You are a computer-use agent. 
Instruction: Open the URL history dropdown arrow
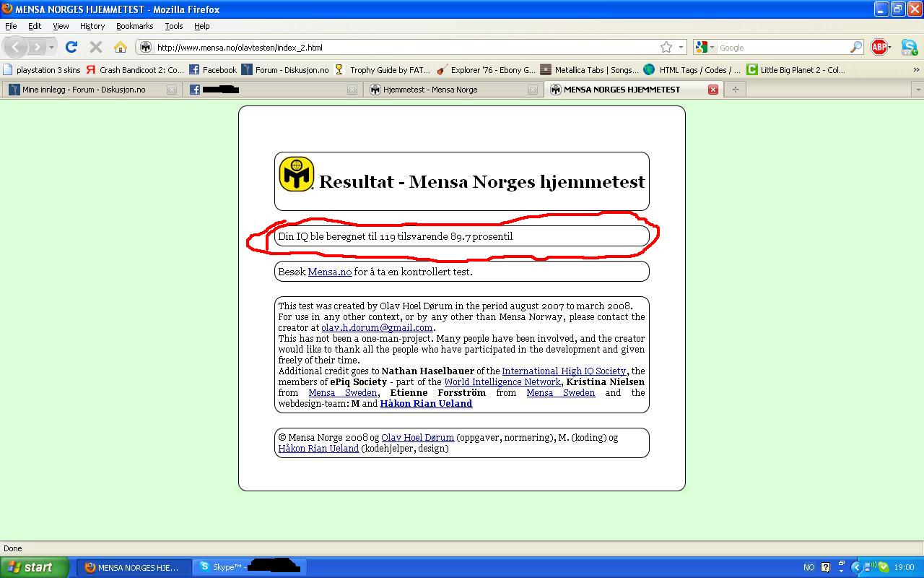pyautogui.click(x=681, y=48)
